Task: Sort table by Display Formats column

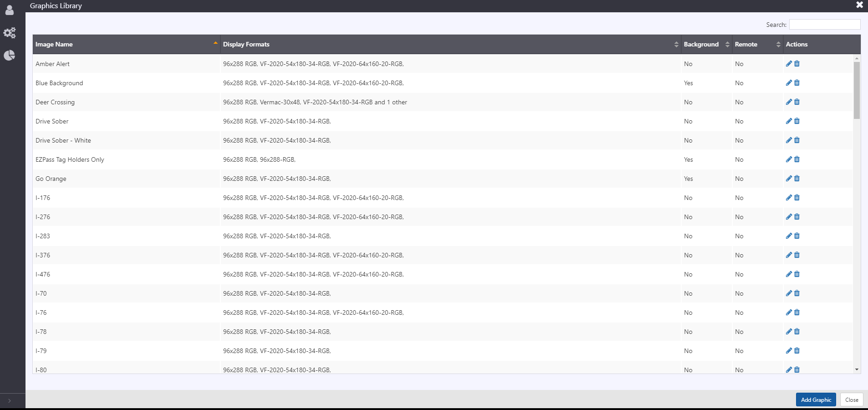Action: (x=451, y=44)
